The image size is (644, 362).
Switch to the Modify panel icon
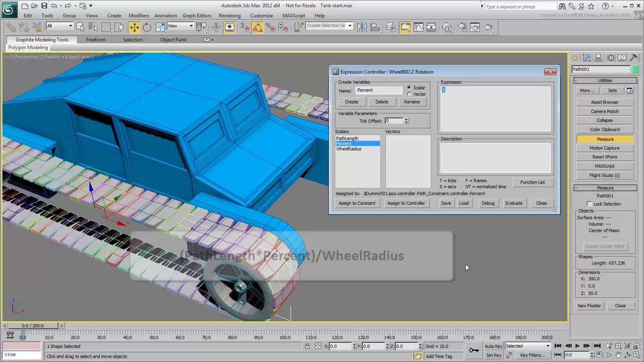[x=587, y=58]
